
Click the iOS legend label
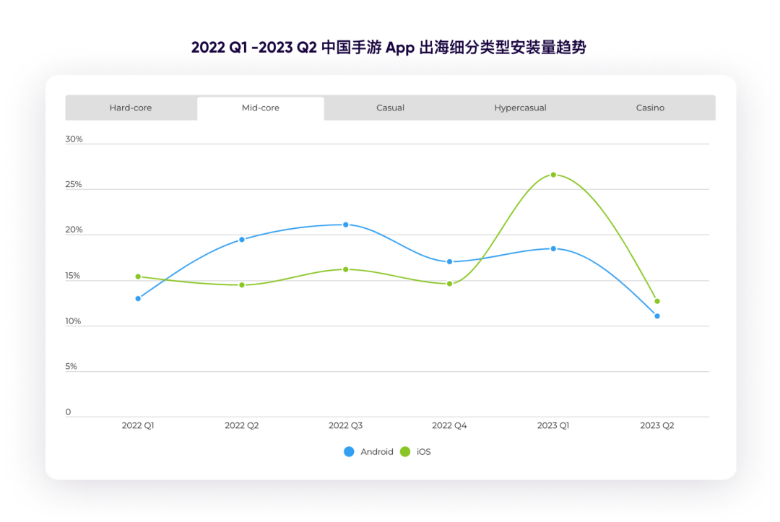[424, 452]
